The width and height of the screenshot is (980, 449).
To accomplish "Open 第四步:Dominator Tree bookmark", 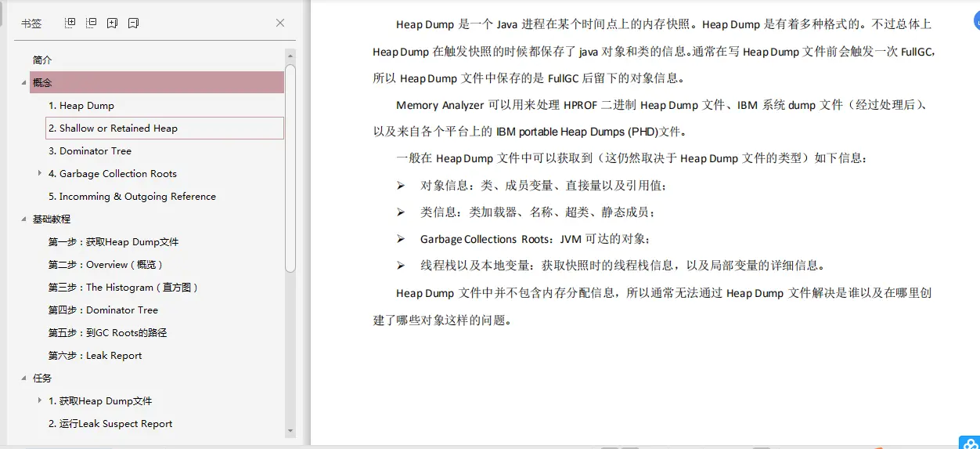I will [103, 310].
